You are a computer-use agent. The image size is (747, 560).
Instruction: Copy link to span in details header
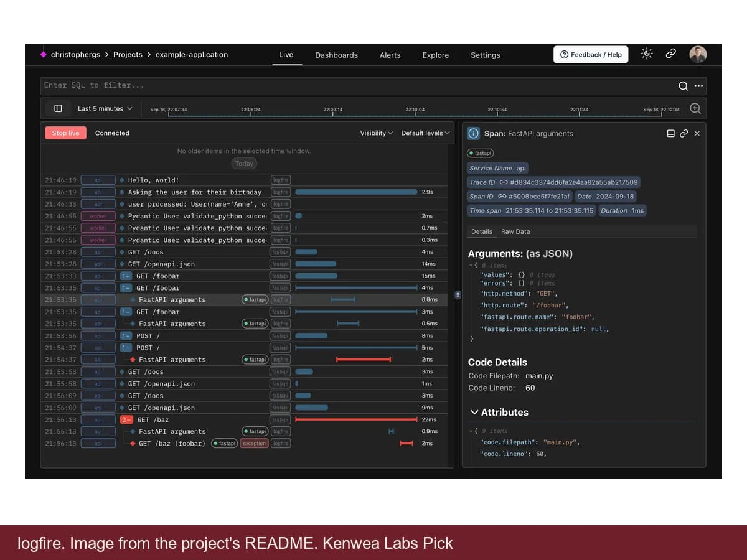[684, 133]
